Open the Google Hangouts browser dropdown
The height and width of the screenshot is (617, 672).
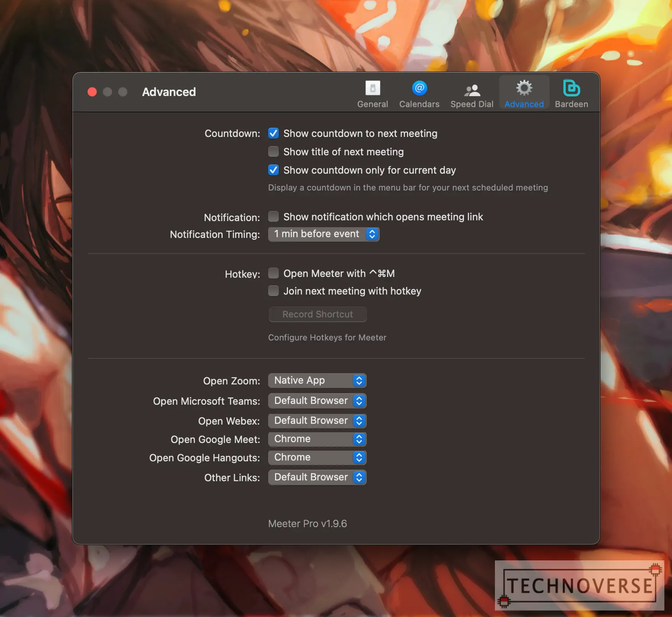317,457
